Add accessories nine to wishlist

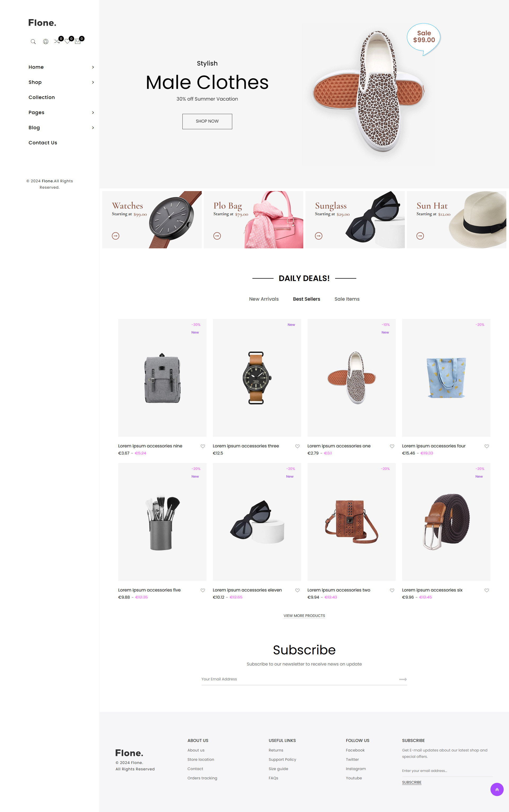pyautogui.click(x=203, y=446)
